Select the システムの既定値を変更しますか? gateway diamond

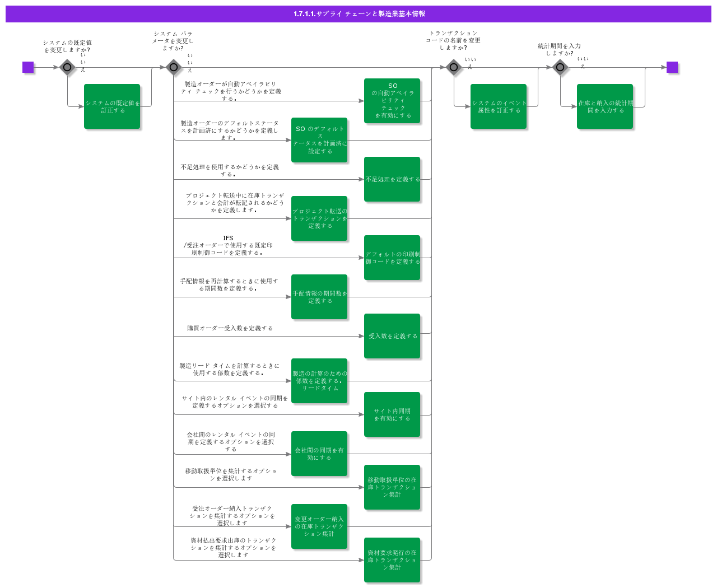67,67
